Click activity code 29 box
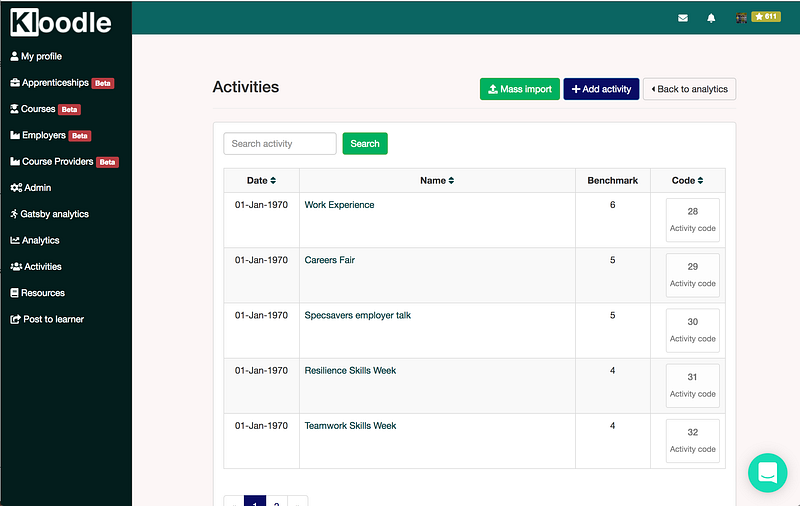The image size is (800, 506). pos(692,275)
